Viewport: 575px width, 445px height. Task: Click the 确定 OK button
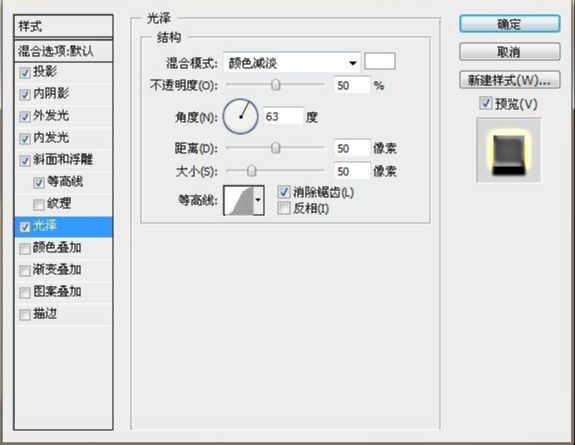click(x=510, y=24)
